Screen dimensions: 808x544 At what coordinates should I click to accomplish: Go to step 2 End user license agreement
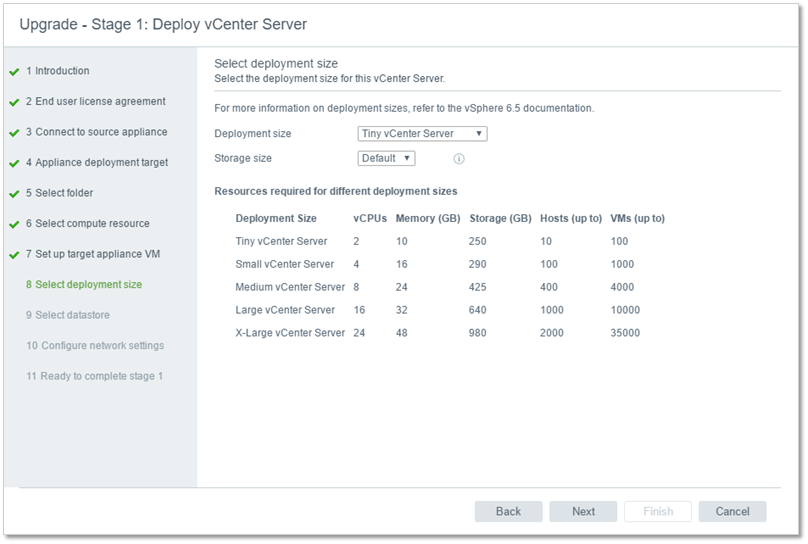(x=95, y=101)
